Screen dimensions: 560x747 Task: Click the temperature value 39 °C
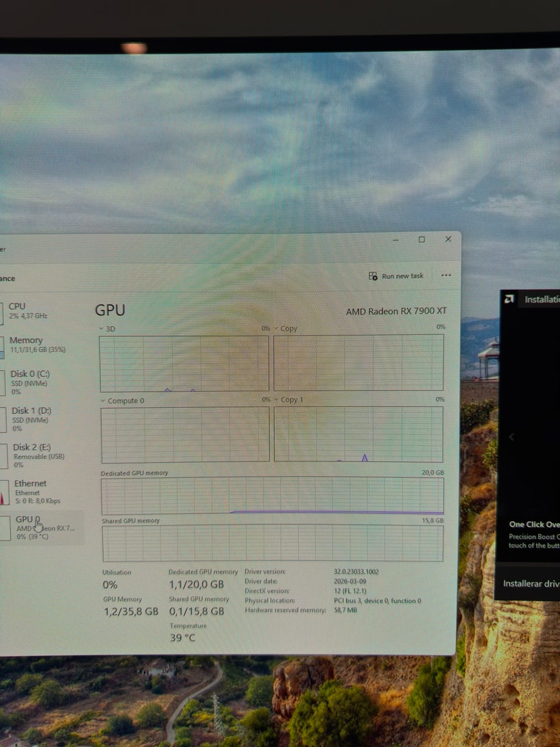pyautogui.click(x=183, y=638)
